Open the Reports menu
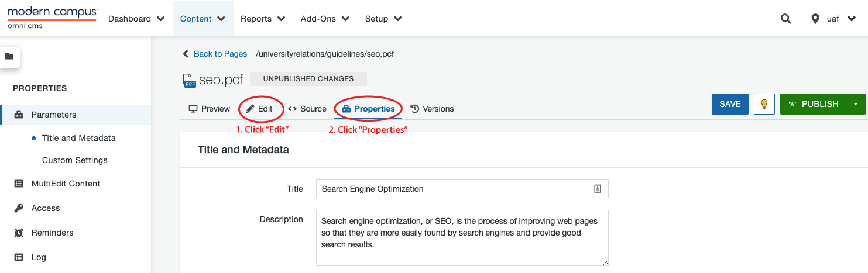Viewport: 868px width, 273px height. click(263, 19)
